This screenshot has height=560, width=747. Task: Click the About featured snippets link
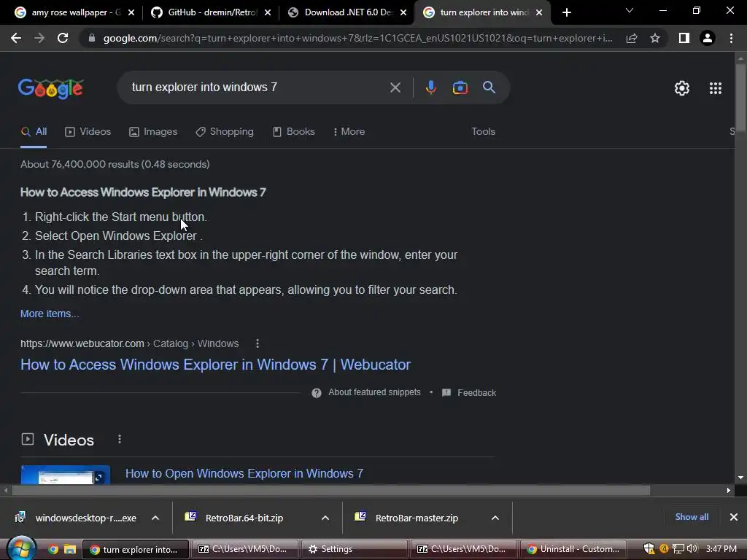(x=374, y=392)
